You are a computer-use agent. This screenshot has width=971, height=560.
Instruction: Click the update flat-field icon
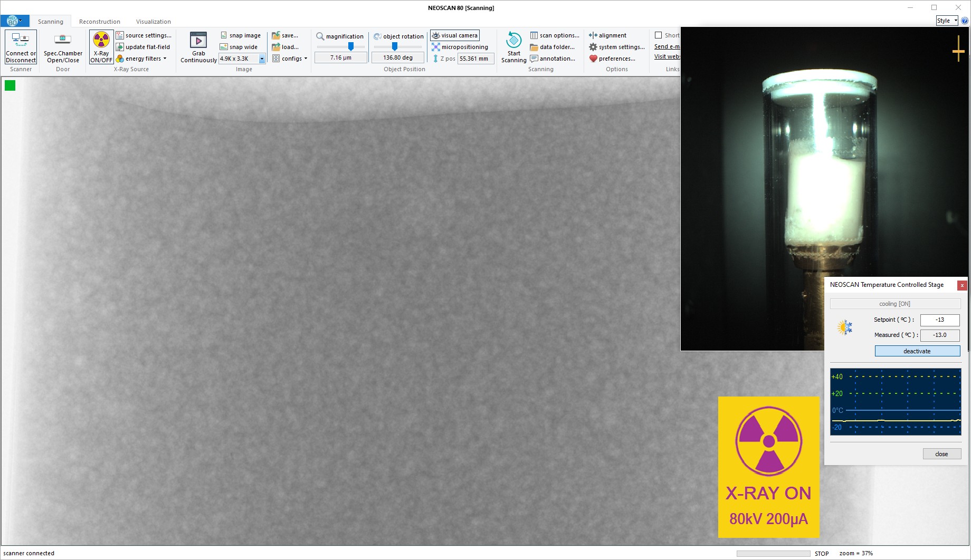pyautogui.click(x=120, y=47)
